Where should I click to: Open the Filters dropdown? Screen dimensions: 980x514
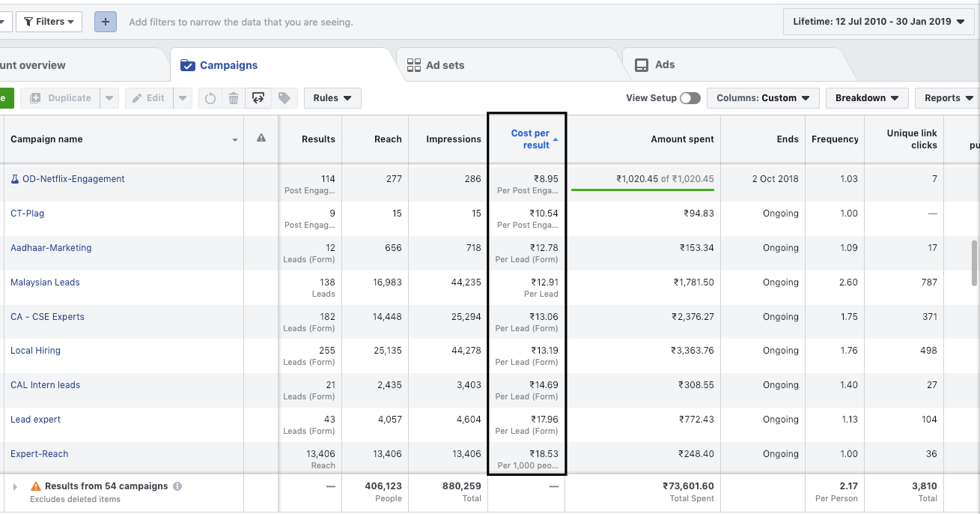pos(49,22)
